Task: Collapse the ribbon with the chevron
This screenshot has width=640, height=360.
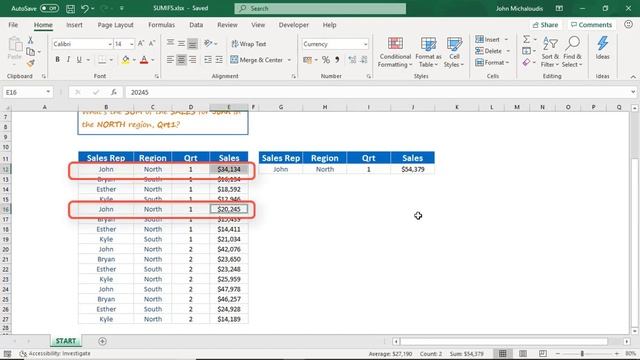Action: (633, 77)
